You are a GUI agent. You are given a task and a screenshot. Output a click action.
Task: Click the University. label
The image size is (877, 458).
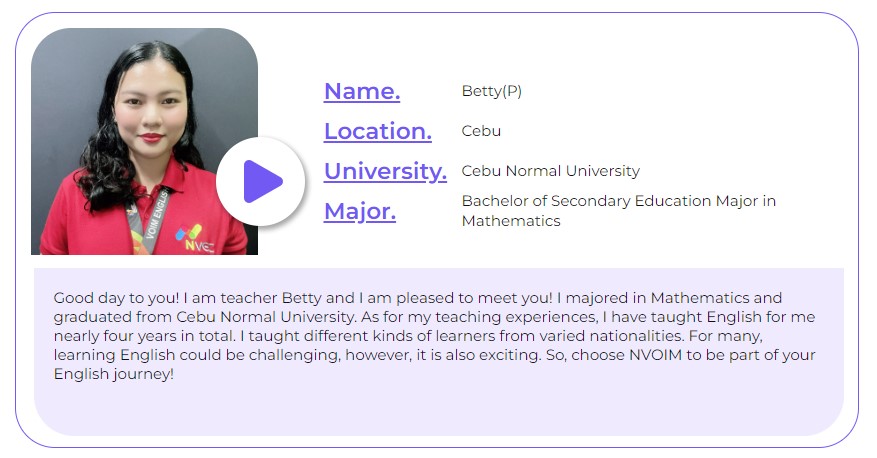coord(385,171)
